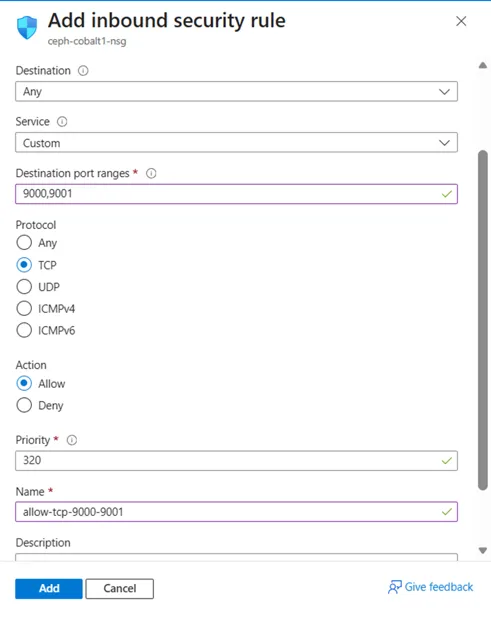Select the UDP protocol radio button
The height and width of the screenshot is (621, 491).
pyautogui.click(x=24, y=286)
